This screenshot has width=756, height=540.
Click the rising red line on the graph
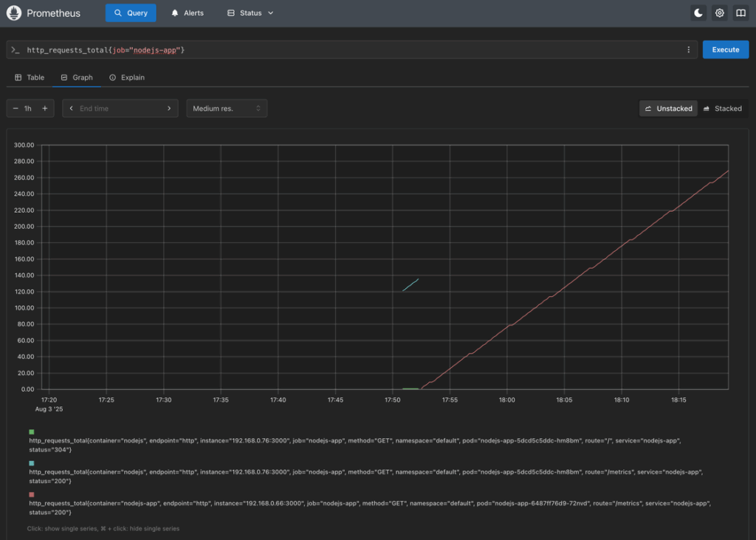coord(574,280)
